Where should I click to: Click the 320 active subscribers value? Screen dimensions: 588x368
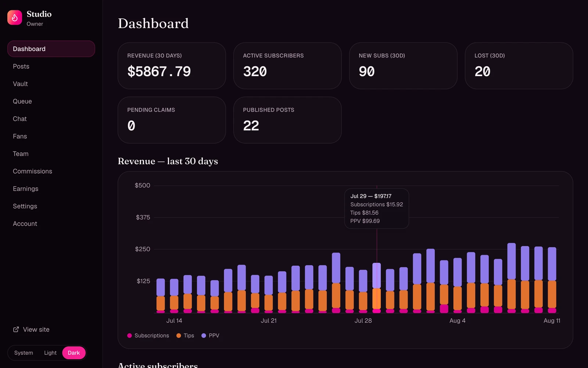point(255,71)
